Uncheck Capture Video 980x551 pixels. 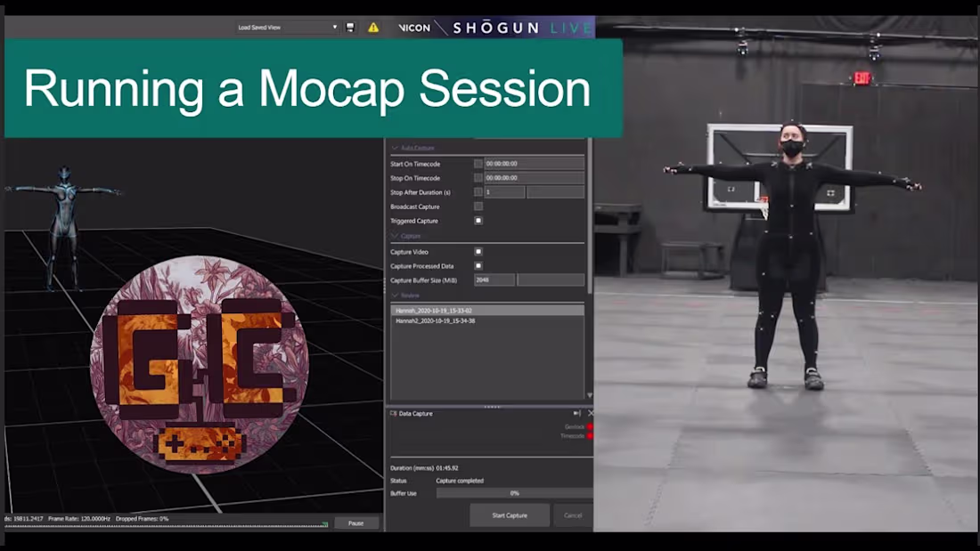[x=478, y=252]
